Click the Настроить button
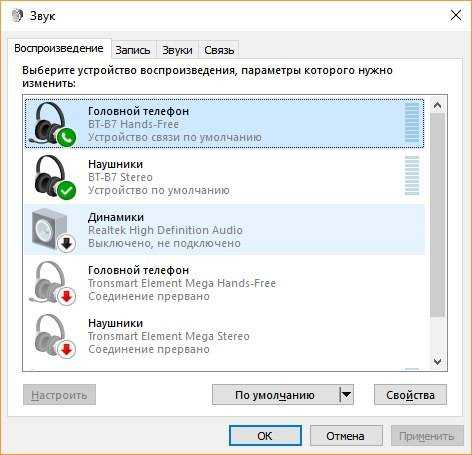This screenshot has height=455, width=472. (59, 395)
